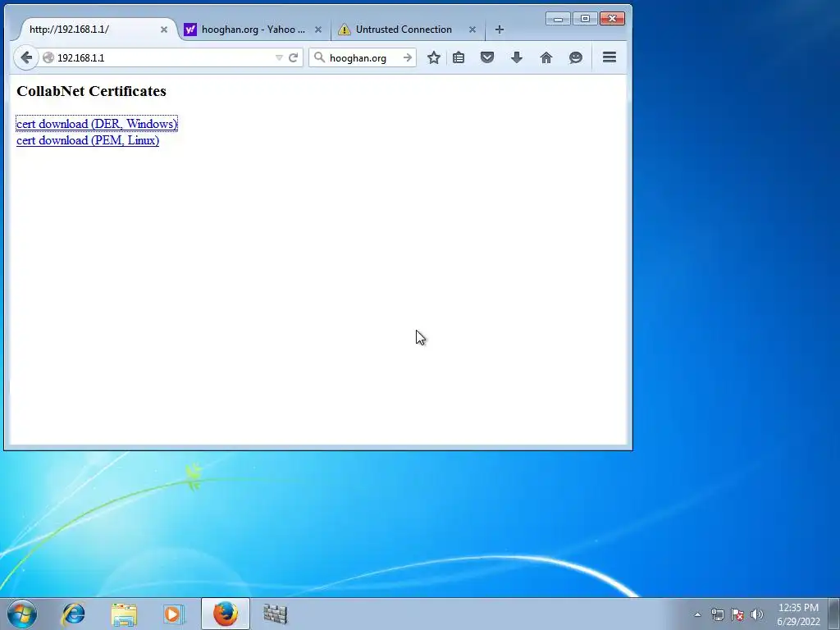840x630 pixels.
Task: Show bookmarks list icon
Action: (459, 57)
